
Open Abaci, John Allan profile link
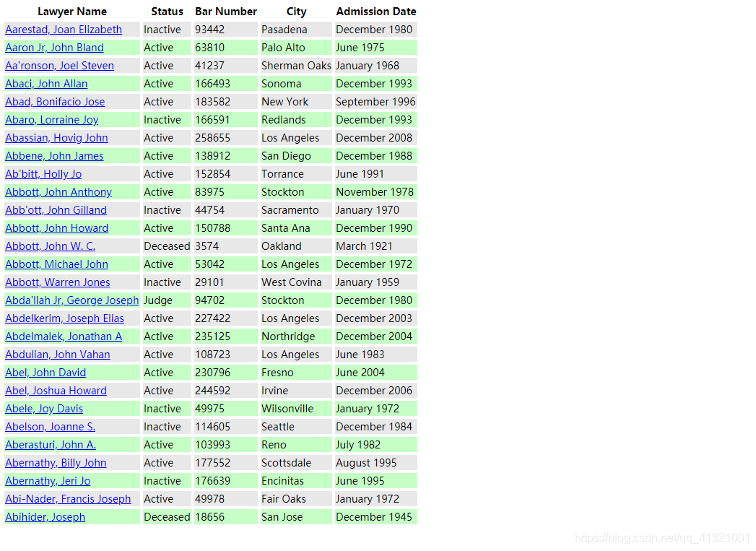46,84
